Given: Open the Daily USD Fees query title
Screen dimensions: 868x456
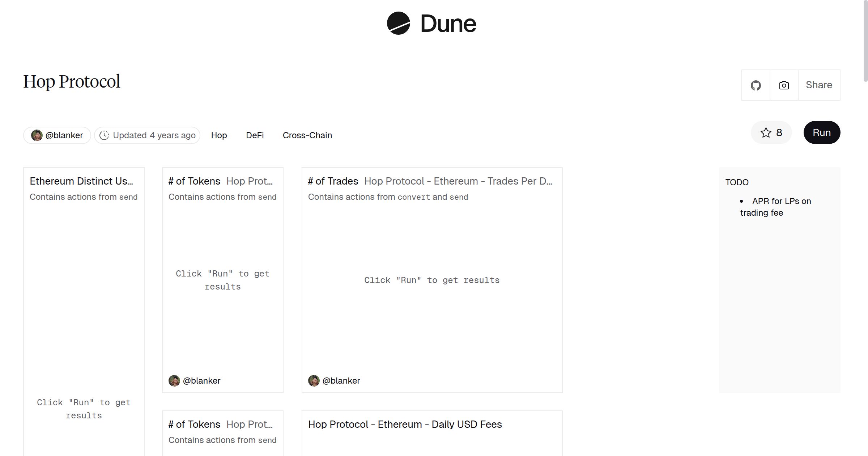Looking at the screenshot, I should 405,425.
